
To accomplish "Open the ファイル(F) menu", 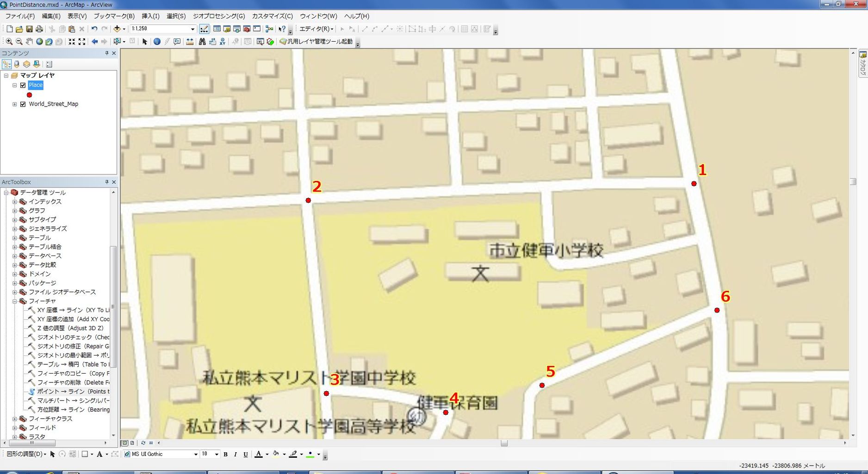I will 20,16.
